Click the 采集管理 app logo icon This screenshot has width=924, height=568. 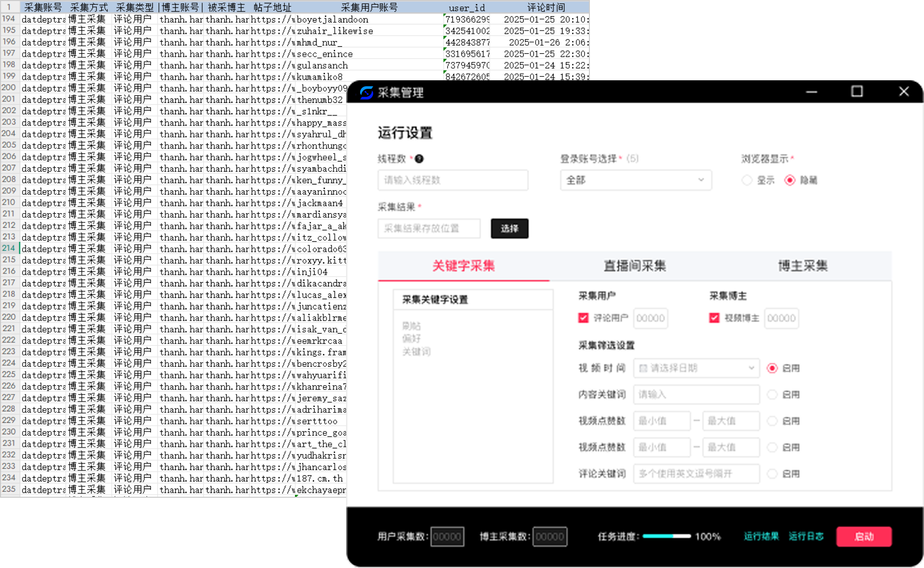coord(367,92)
